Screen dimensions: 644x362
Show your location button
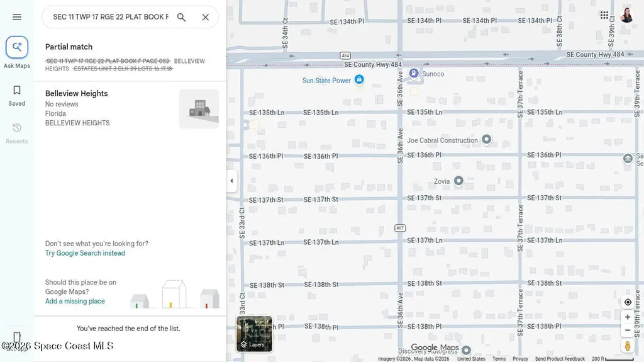coord(628,302)
